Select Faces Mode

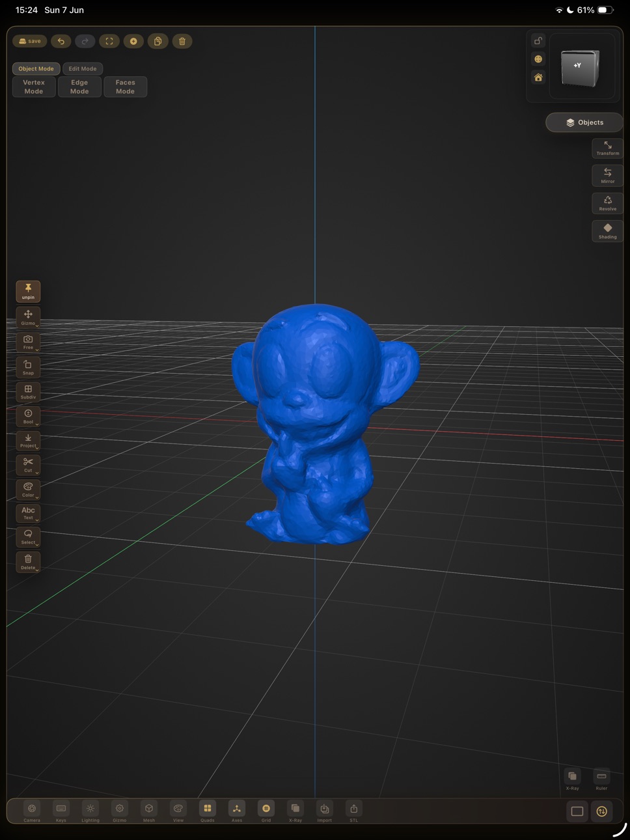126,87
